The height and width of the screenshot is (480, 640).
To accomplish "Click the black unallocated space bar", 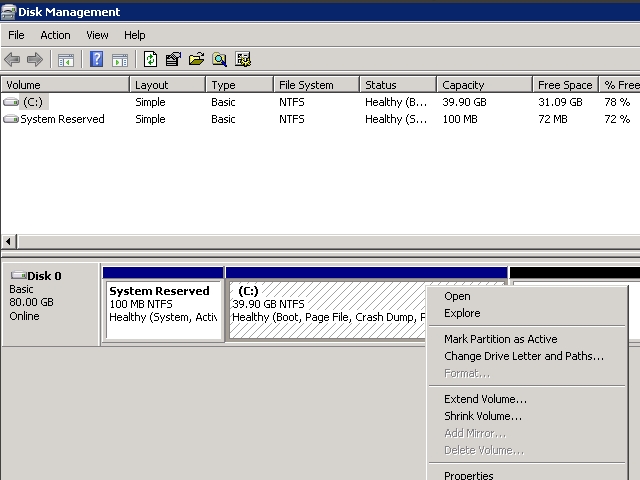I will click(x=575, y=272).
